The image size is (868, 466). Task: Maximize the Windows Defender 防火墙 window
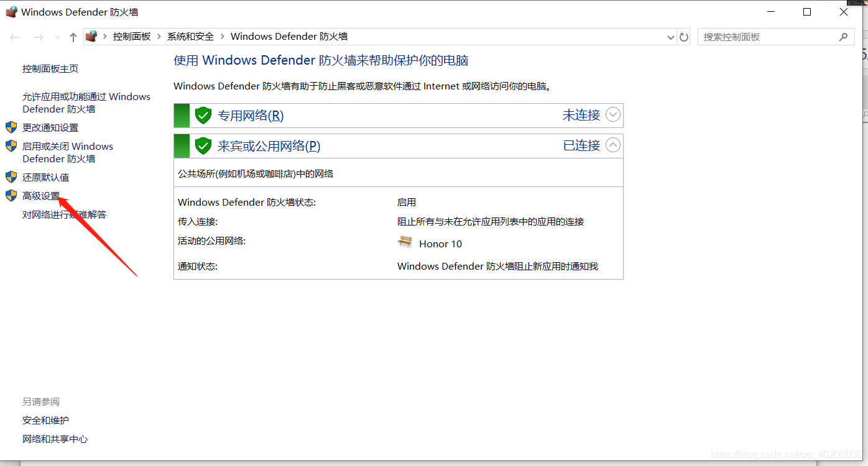click(x=807, y=12)
